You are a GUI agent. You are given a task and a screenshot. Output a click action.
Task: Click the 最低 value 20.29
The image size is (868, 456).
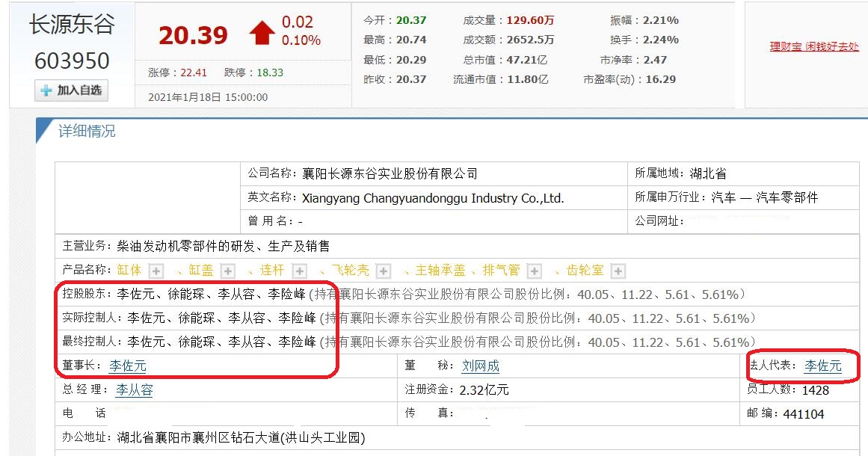click(411, 60)
